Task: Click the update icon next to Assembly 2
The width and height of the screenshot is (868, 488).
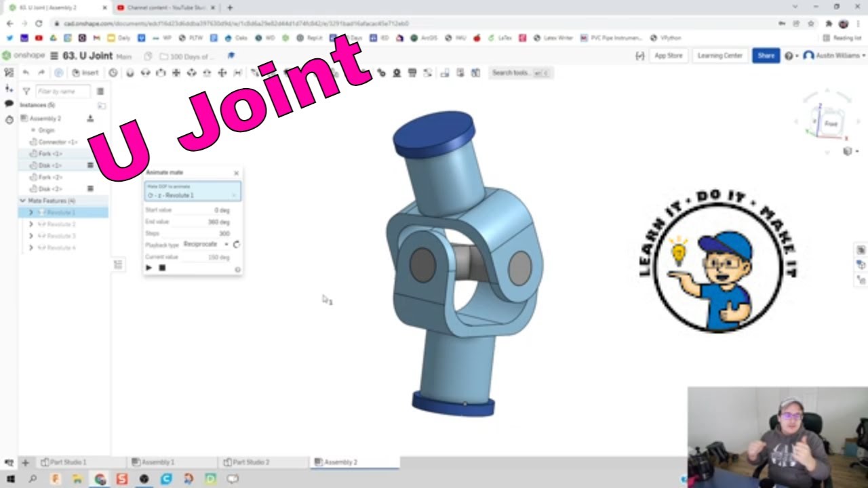Action: (x=90, y=119)
